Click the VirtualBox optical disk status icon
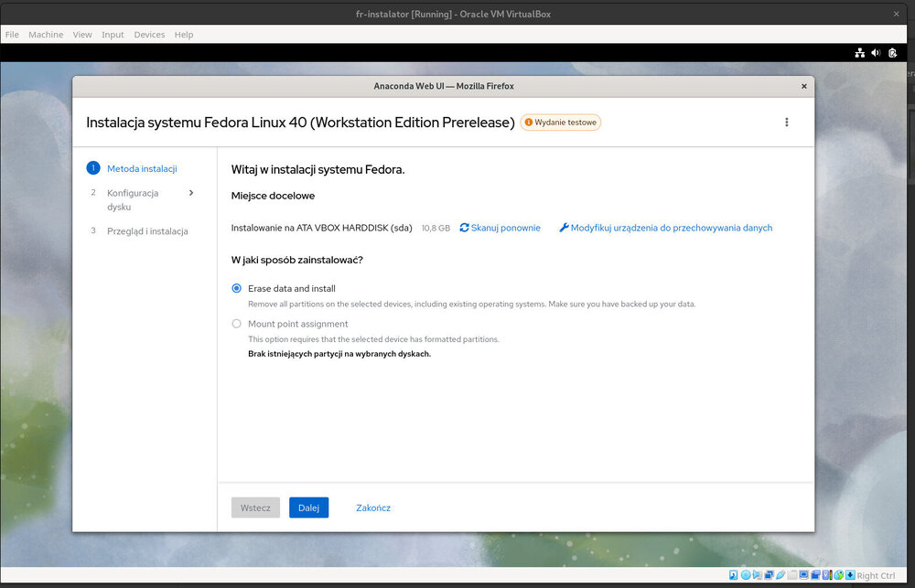Viewport: 915px width, 588px height. [x=746, y=575]
